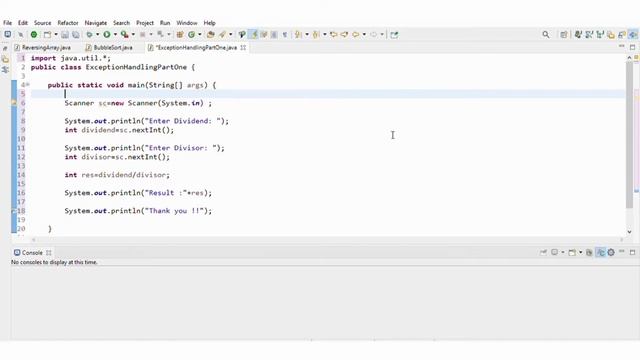Toggle Word Wrap toolbar button
The width and height of the screenshot is (640, 360).
coord(264,35)
